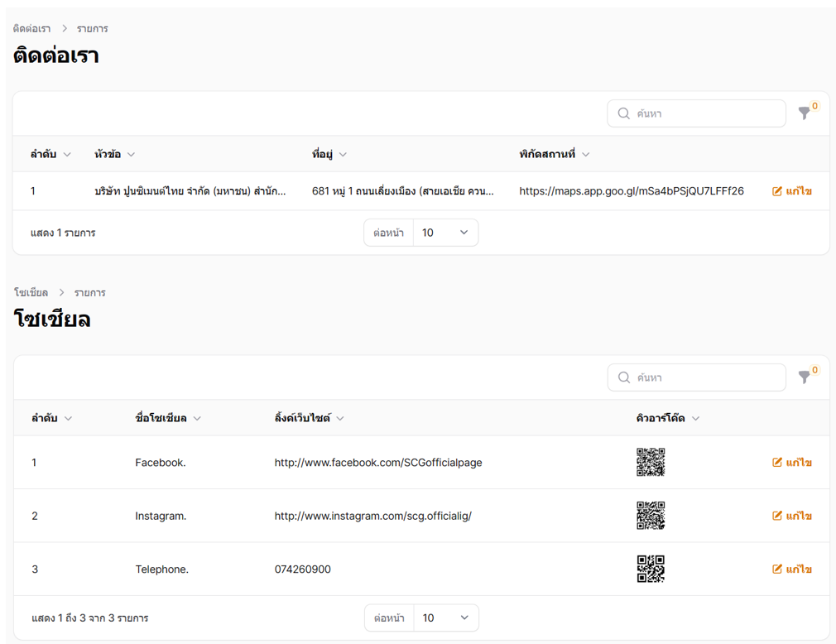Open Instagram QR code image

click(651, 516)
